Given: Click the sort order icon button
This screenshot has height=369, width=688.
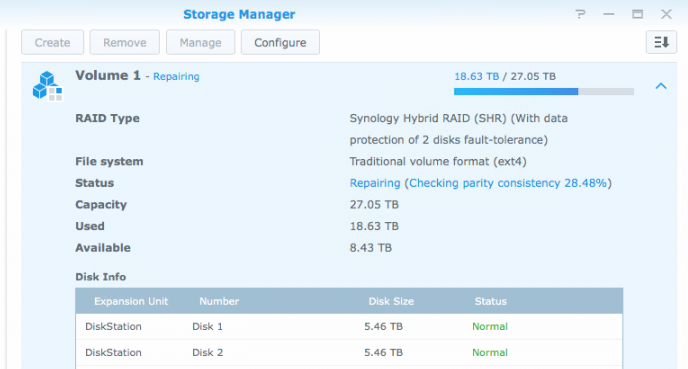Looking at the screenshot, I should pyautogui.click(x=661, y=42).
